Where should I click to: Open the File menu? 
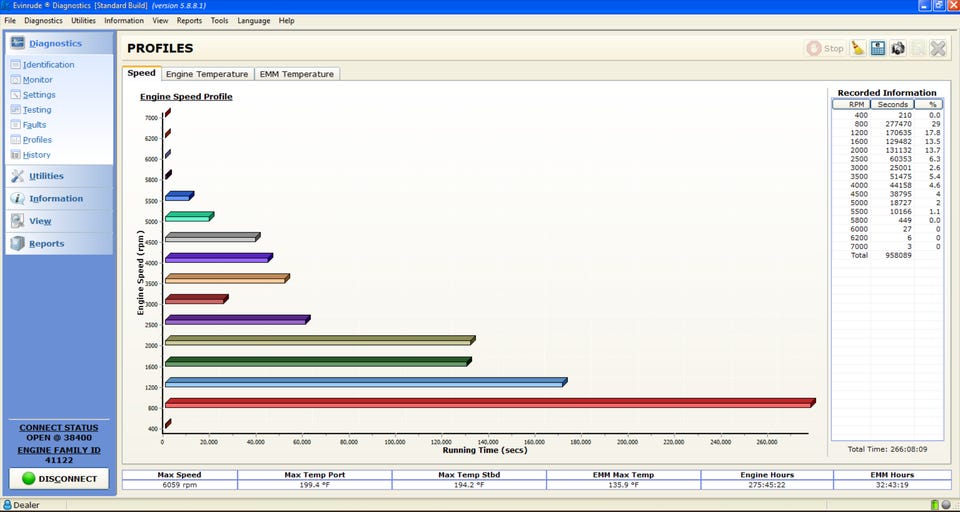[10, 21]
